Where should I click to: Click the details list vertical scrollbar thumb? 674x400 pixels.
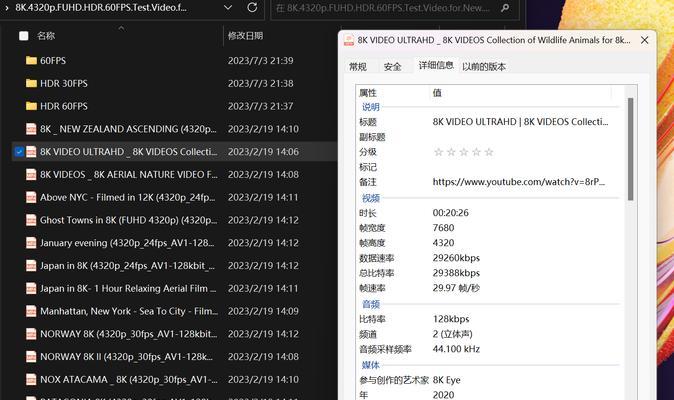click(630, 149)
